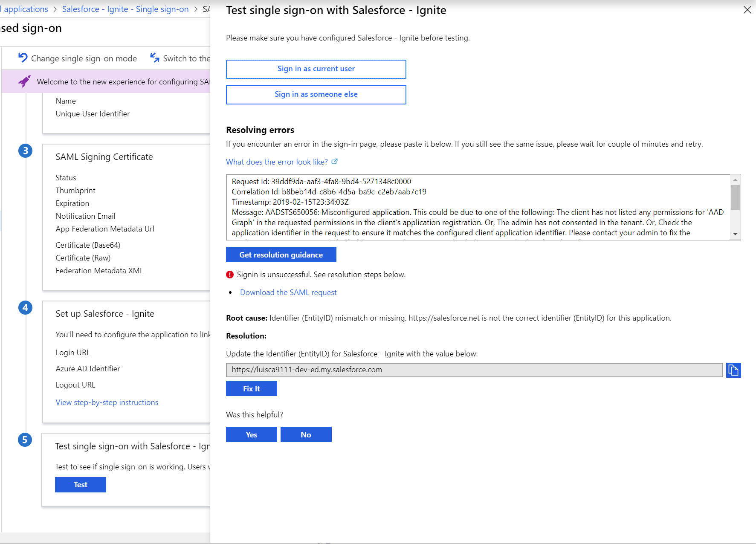
Task: Click App Federation Metadata Url label
Action: [x=105, y=229]
